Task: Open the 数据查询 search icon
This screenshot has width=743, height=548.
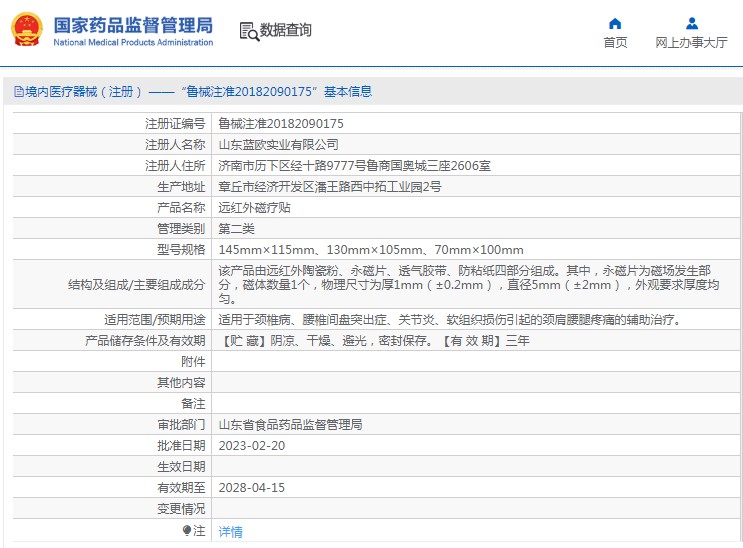Action: (249, 31)
